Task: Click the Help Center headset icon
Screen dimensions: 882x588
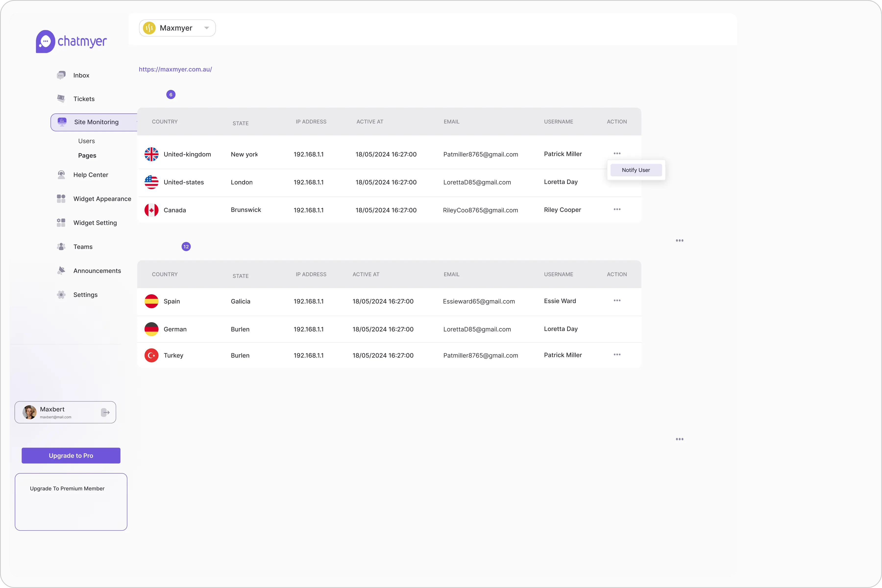Action: [61, 175]
